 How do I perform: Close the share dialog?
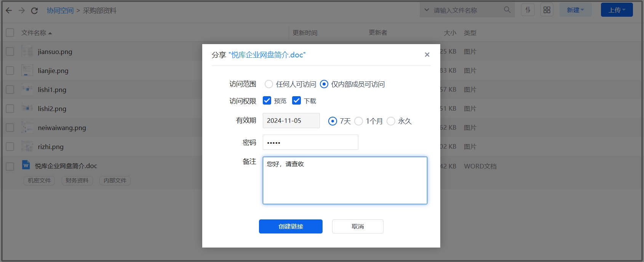tap(427, 55)
